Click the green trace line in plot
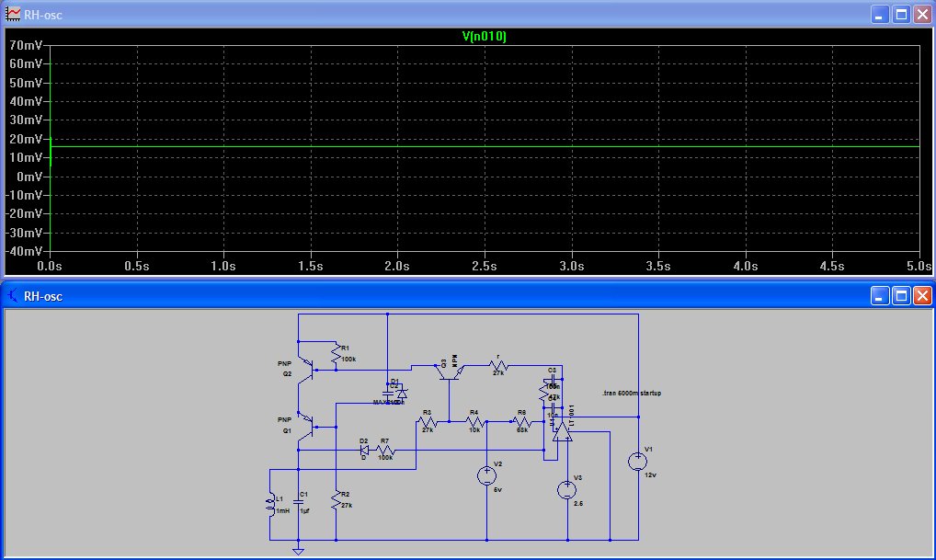936x560 pixels. (x=485, y=146)
